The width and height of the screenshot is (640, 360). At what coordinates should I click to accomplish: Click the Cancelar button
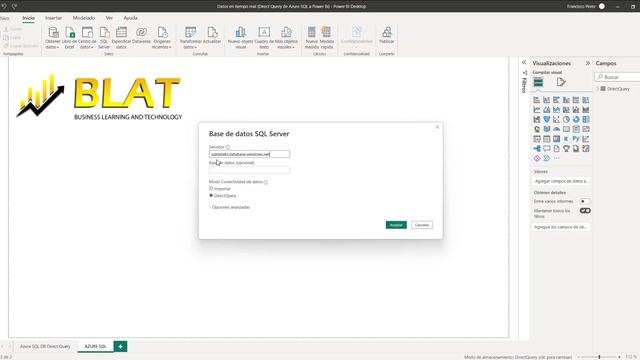coord(422,225)
